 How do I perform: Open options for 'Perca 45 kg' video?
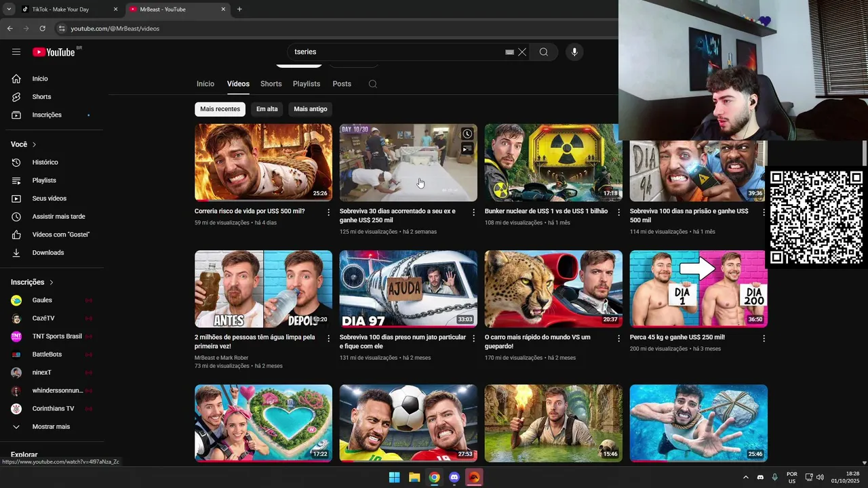764,338
